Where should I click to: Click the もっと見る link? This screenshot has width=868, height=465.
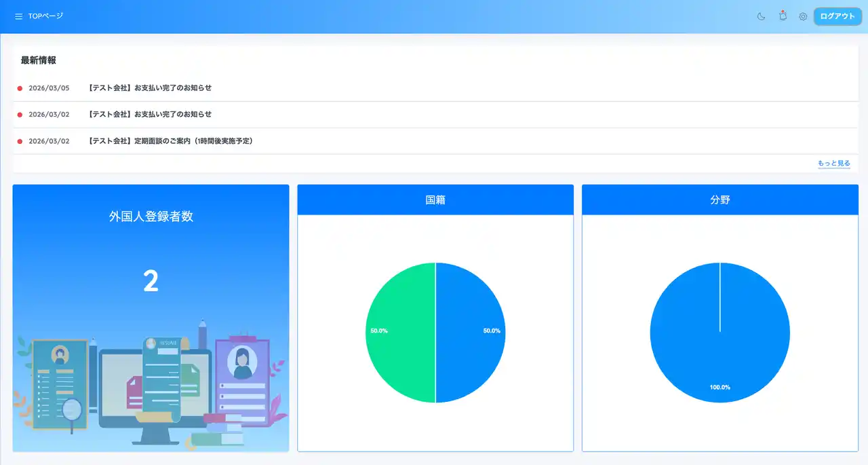pos(833,164)
